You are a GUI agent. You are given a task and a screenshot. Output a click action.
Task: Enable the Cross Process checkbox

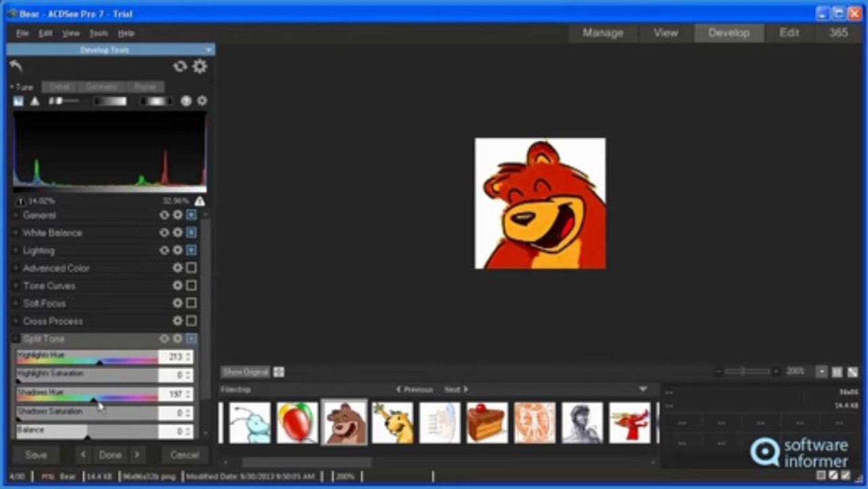[x=191, y=321]
